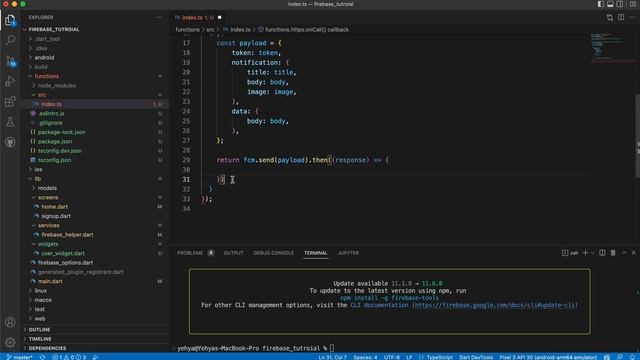Open user_widget.dart file
640x360 pixels.
63,253
